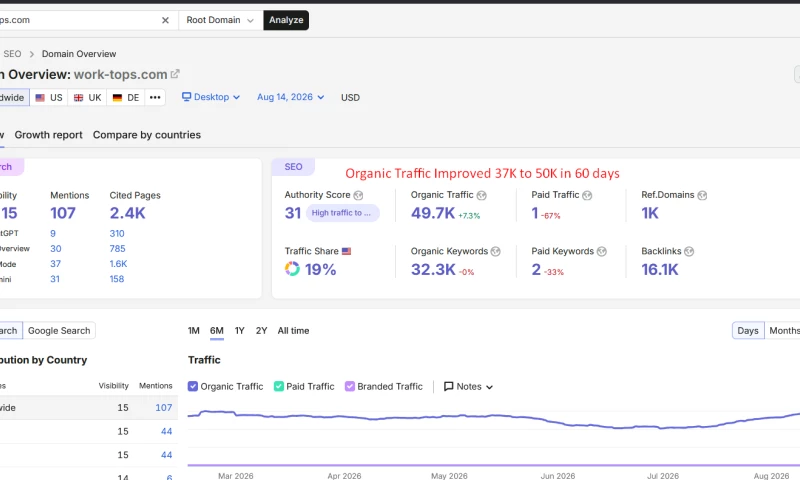The width and height of the screenshot is (800, 480).
Task: Select the 6M time range
Action: pyautogui.click(x=217, y=331)
